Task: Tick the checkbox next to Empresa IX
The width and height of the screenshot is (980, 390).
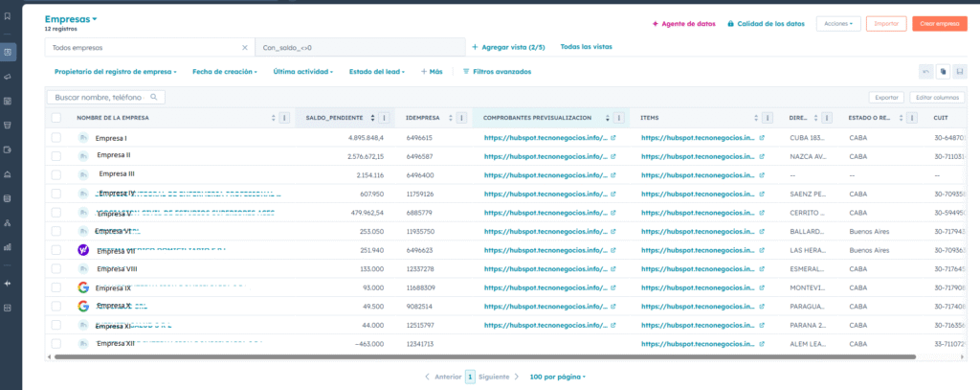Action: (x=56, y=287)
